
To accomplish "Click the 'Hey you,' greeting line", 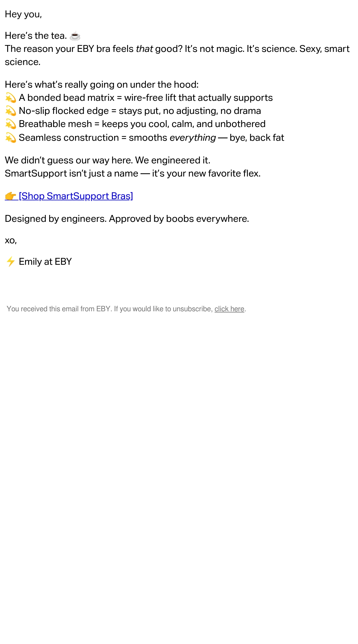I will point(23,14).
